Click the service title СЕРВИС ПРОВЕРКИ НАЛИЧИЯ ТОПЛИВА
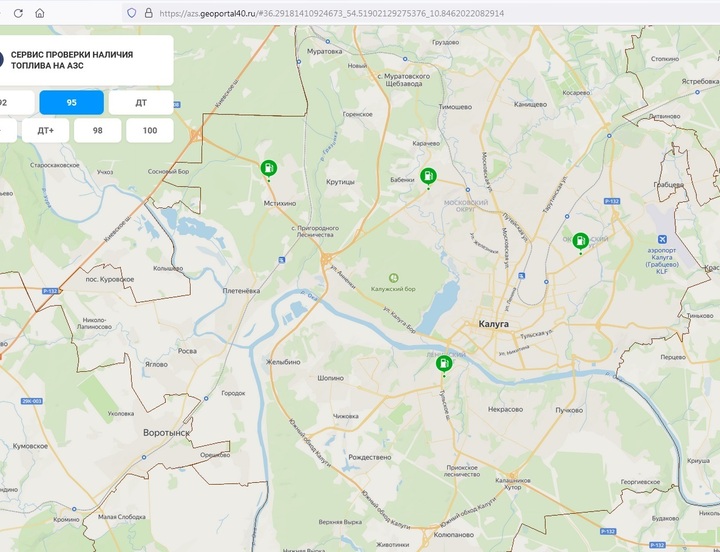The width and height of the screenshot is (720, 552). [72, 60]
